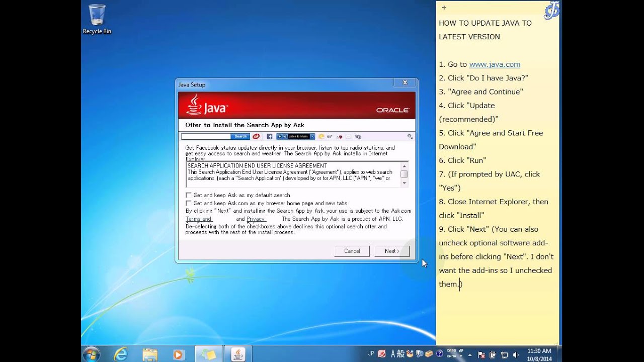
Task: Open the network tray icon
Action: click(504, 355)
